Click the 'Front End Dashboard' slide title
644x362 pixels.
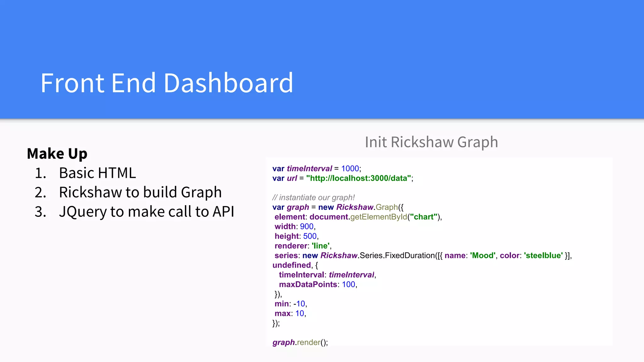pyautogui.click(x=167, y=83)
